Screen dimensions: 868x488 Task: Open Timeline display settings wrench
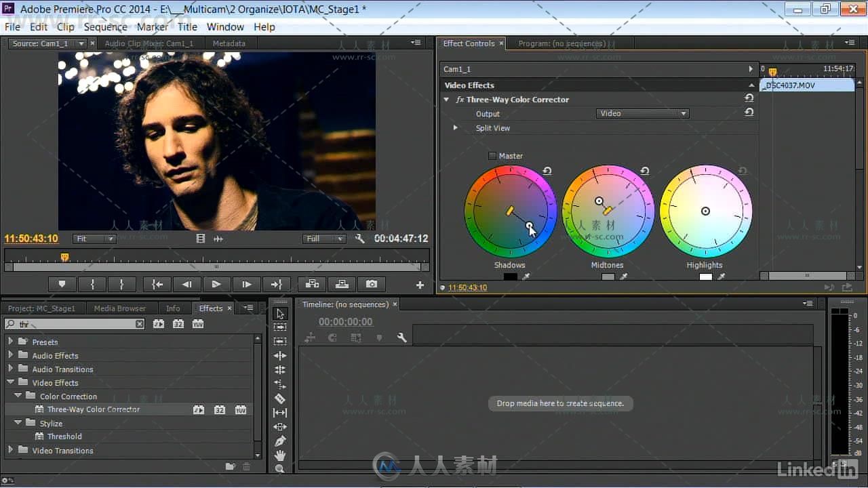point(401,338)
